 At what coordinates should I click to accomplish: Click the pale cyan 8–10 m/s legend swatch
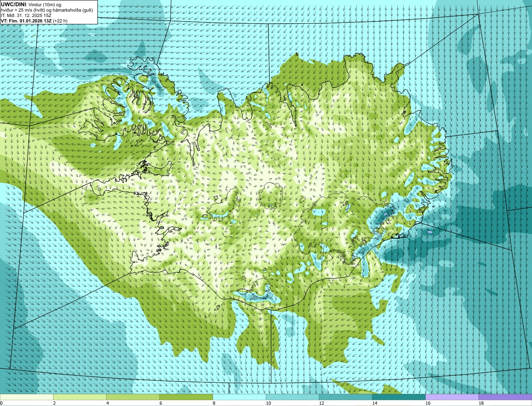click(x=239, y=397)
